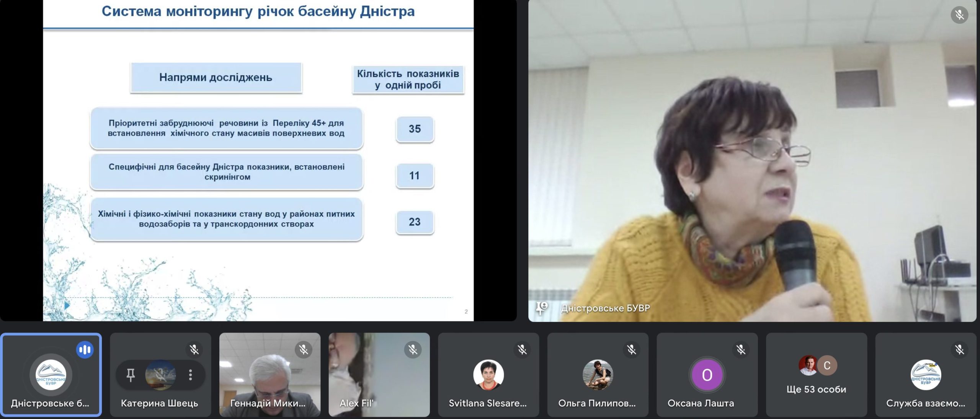The width and height of the screenshot is (980, 419).
Task: Click muted mic icon on Ольга Пилипов tile
Action: (x=631, y=349)
